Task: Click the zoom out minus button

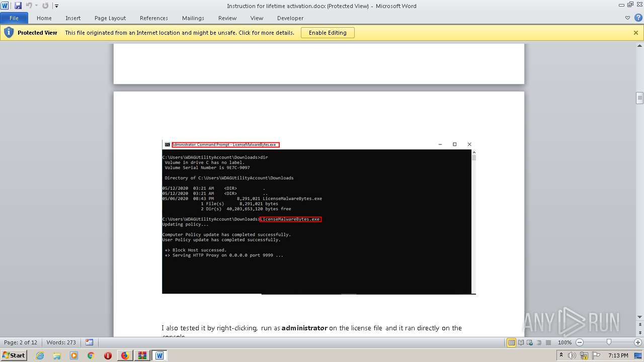Action: (x=580, y=342)
